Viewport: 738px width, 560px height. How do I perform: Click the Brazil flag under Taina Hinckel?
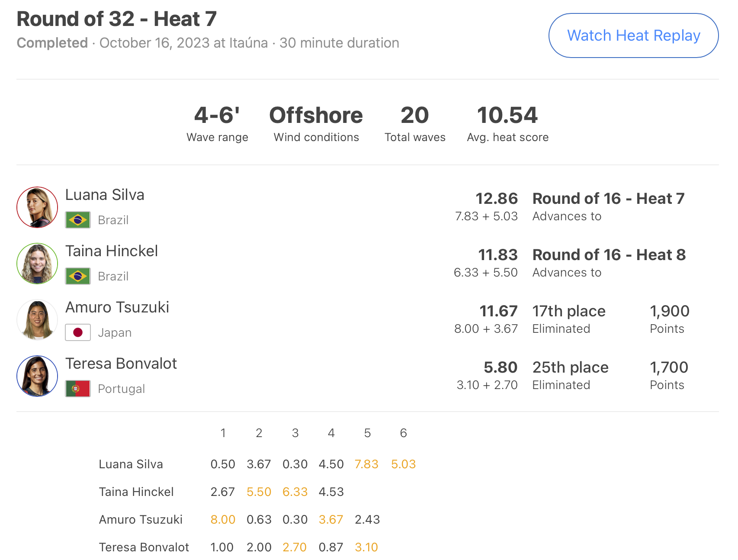[78, 276]
